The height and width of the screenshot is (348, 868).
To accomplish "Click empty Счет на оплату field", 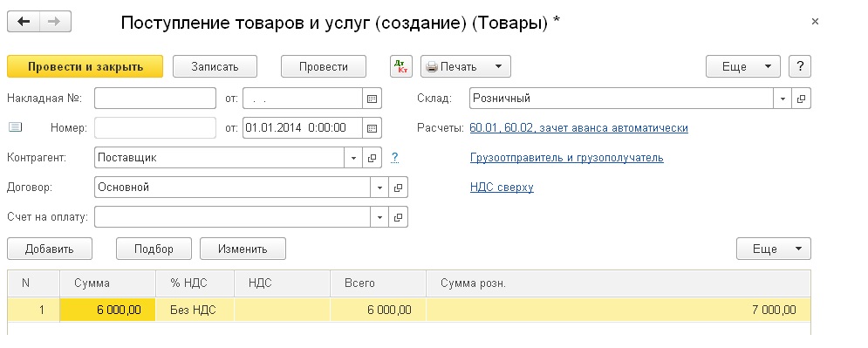I will tap(233, 217).
